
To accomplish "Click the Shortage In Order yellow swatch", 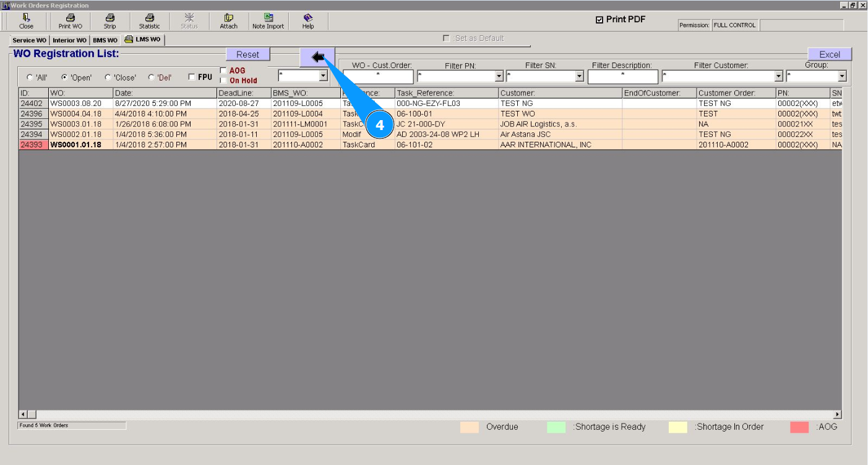I will coord(678,427).
